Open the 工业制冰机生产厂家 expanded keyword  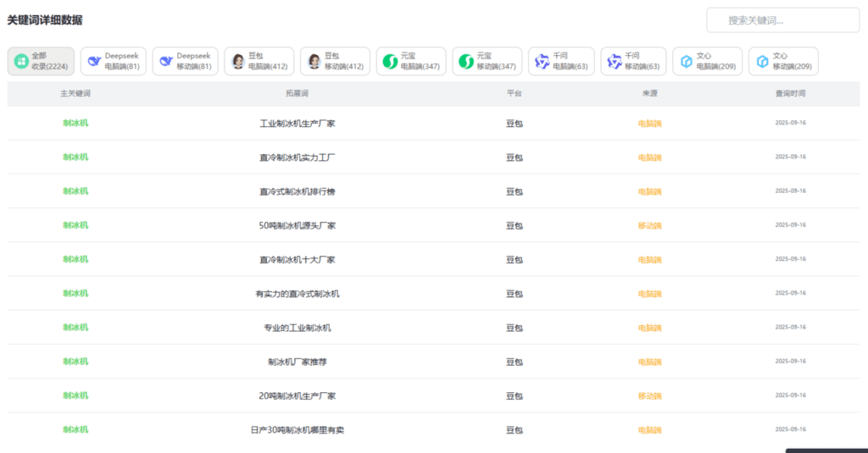298,124
